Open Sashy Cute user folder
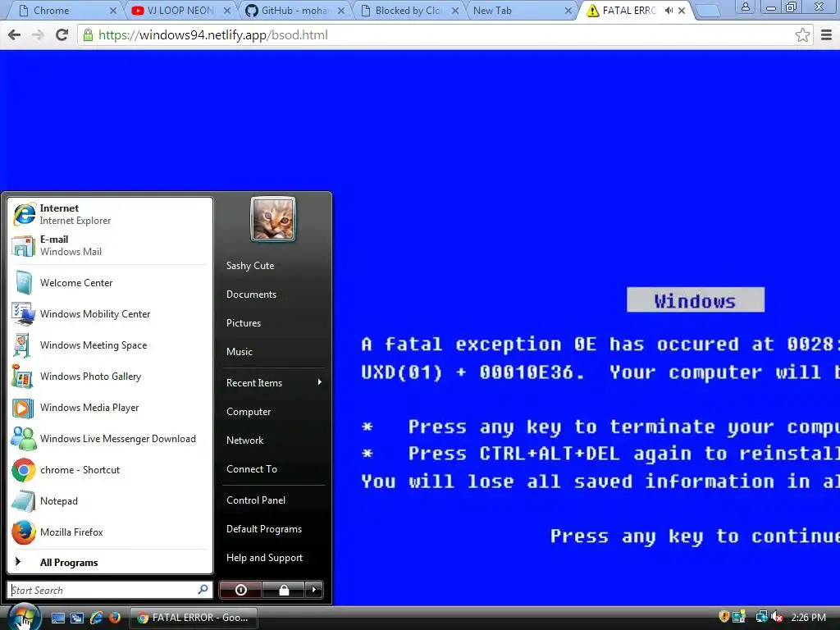 click(250, 266)
